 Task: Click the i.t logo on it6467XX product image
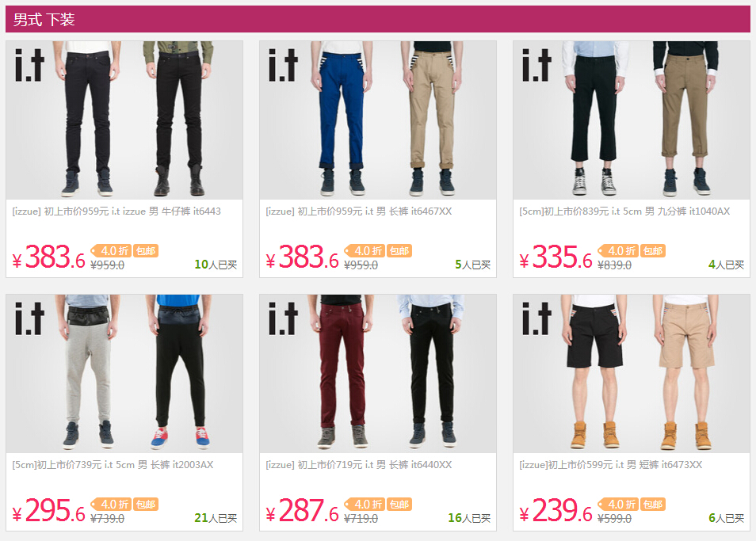(283, 65)
